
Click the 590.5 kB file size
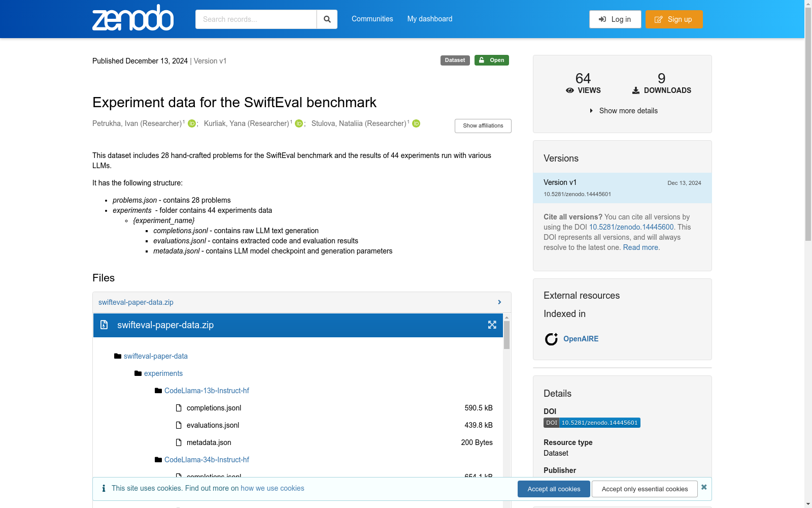click(479, 408)
